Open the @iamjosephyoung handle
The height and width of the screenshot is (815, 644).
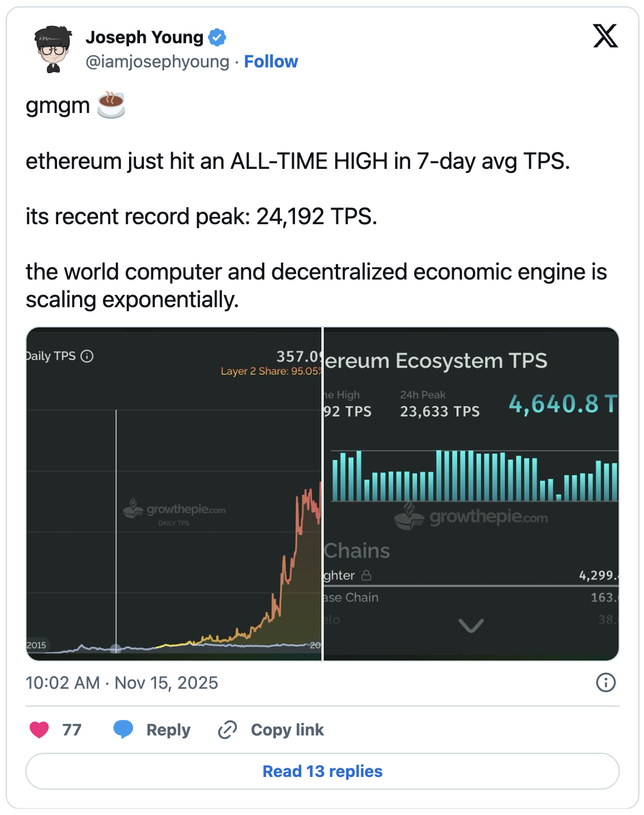[157, 62]
